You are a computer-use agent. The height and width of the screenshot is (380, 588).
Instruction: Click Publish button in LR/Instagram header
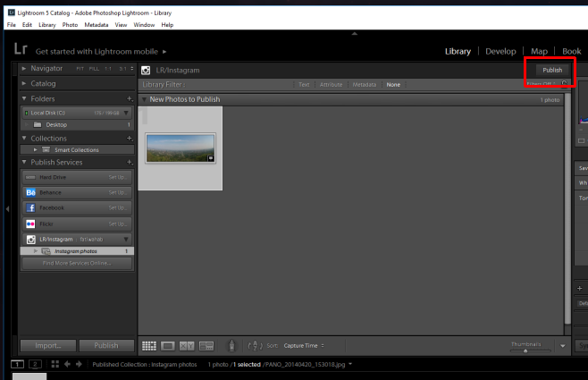pyautogui.click(x=552, y=70)
